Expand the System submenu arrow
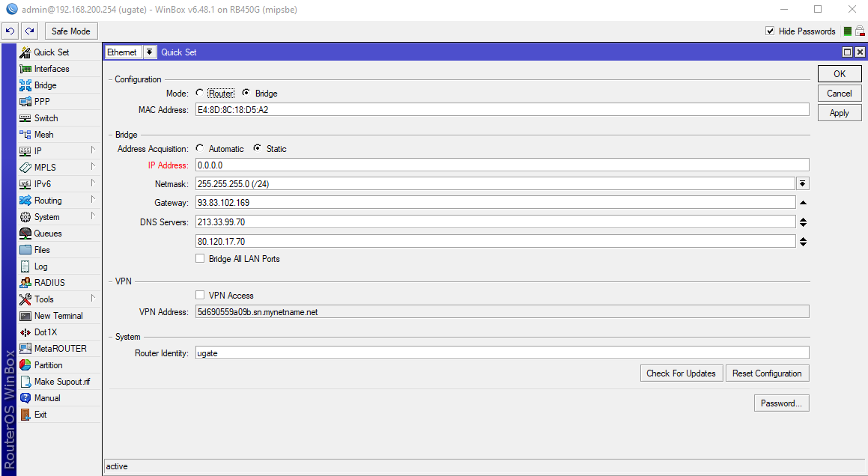The width and height of the screenshot is (868, 476). [93, 216]
